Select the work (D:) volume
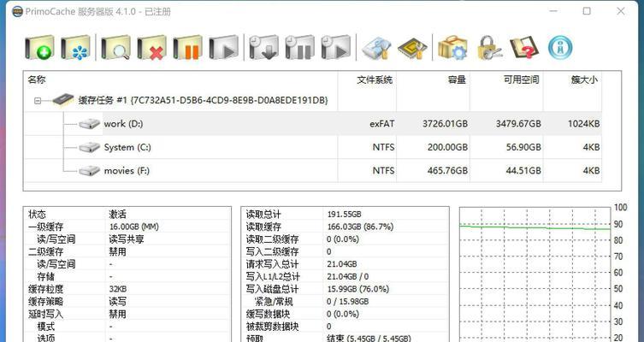 (x=123, y=124)
